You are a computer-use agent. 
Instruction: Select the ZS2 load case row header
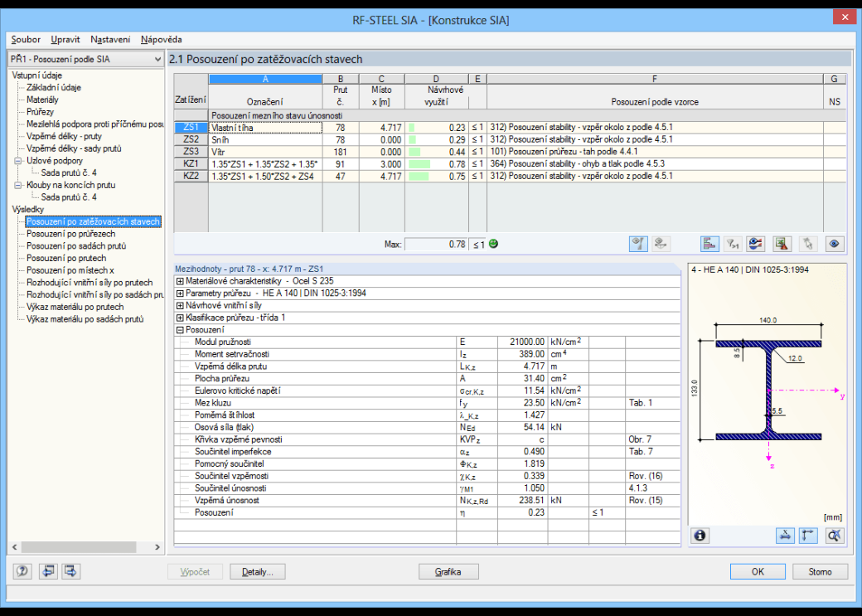tap(191, 140)
